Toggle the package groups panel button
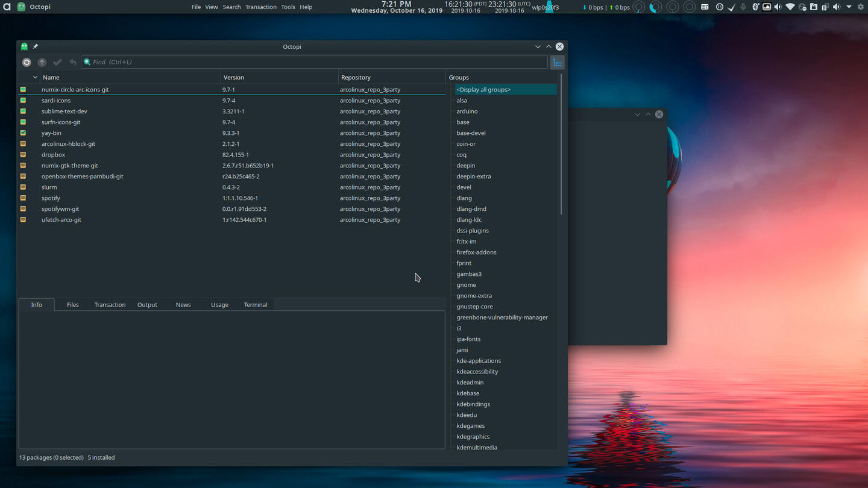Image resolution: width=868 pixels, height=488 pixels. point(558,62)
